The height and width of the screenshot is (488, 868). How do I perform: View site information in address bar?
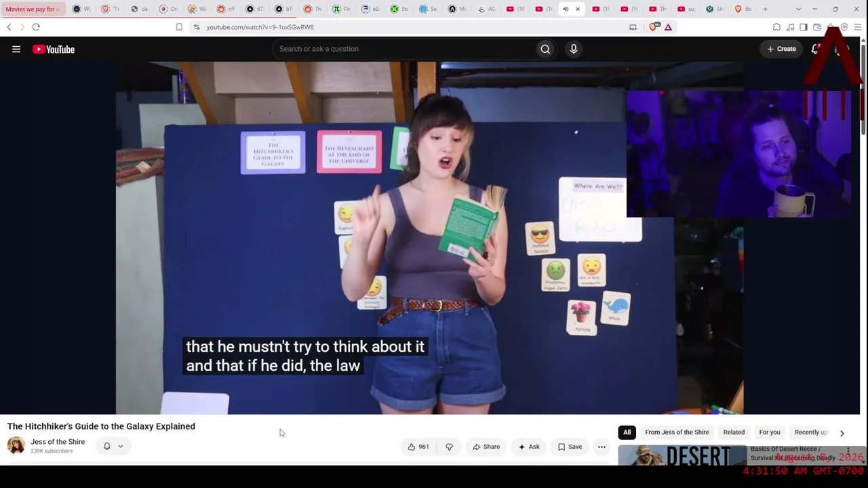point(197,27)
